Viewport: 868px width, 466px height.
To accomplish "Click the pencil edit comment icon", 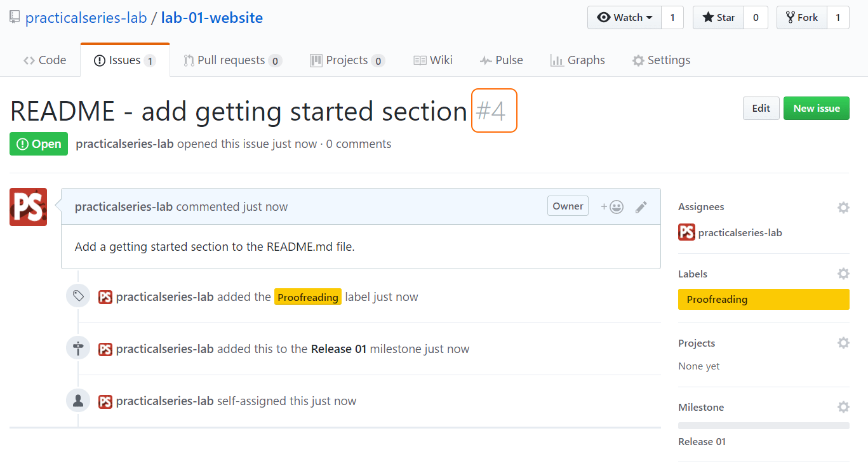I will click(641, 207).
